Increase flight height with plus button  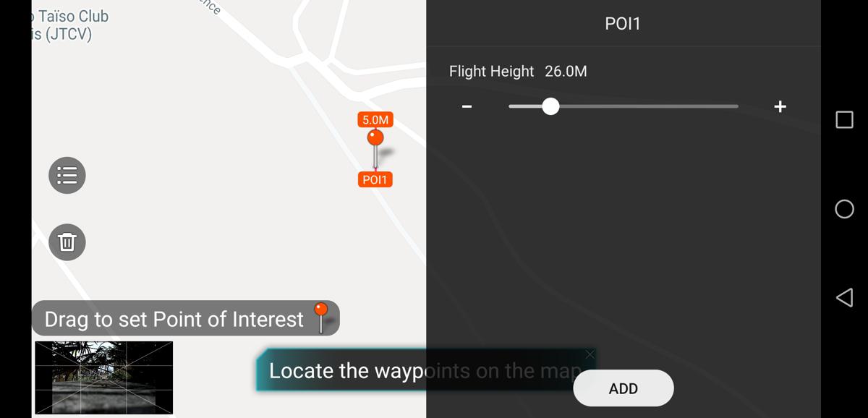780,106
